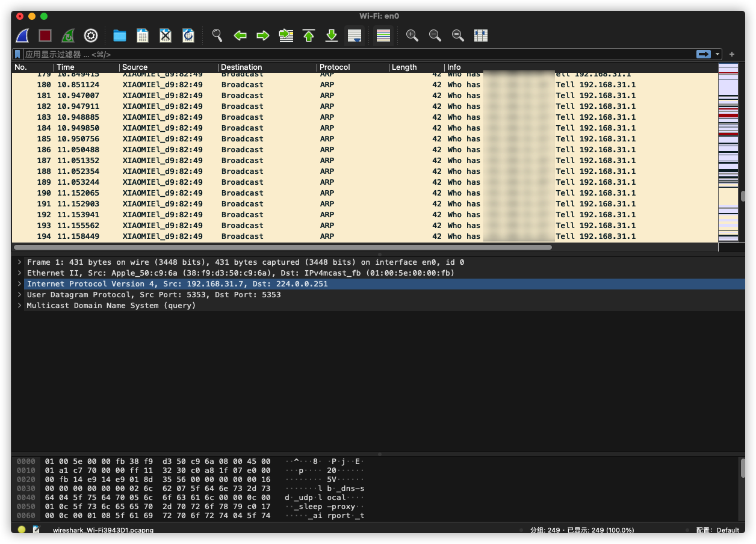Click the find packet magnifier icon
The height and width of the screenshot is (544, 756).
(217, 36)
